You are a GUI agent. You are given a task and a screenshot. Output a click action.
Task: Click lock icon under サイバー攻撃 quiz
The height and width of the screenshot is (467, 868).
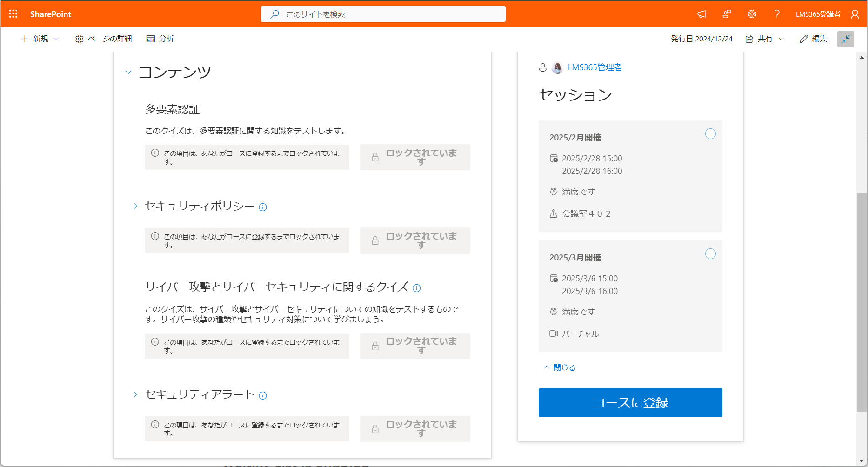(375, 346)
